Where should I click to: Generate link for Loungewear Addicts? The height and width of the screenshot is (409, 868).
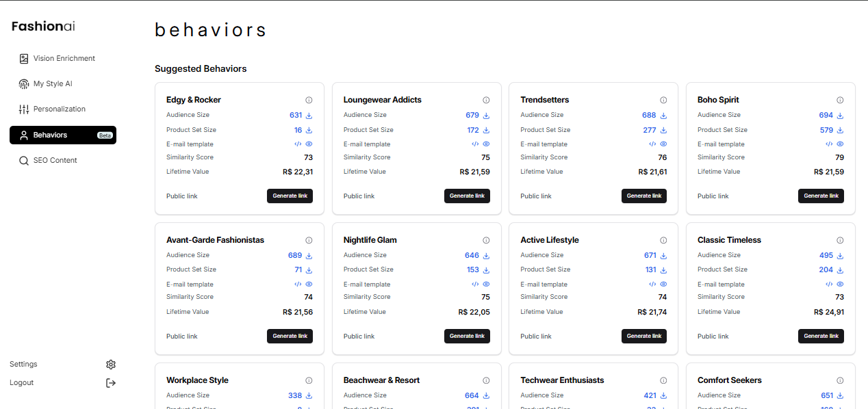pyautogui.click(x=467, y=196)
